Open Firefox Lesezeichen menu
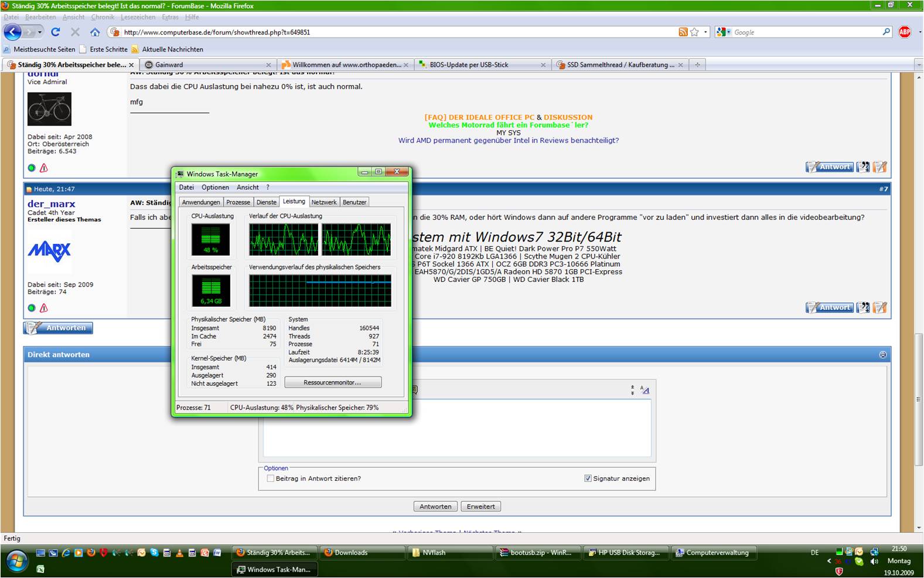 (138, 17)
